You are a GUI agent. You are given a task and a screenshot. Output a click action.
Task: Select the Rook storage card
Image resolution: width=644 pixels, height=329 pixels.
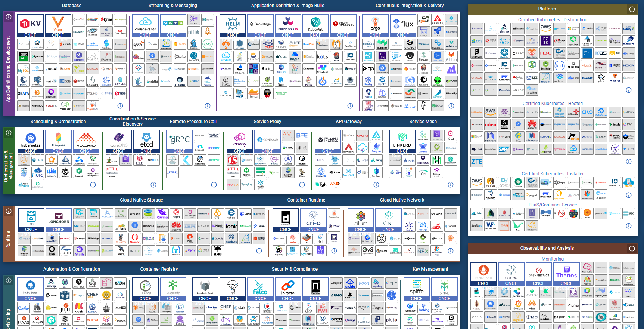[31, 220]
